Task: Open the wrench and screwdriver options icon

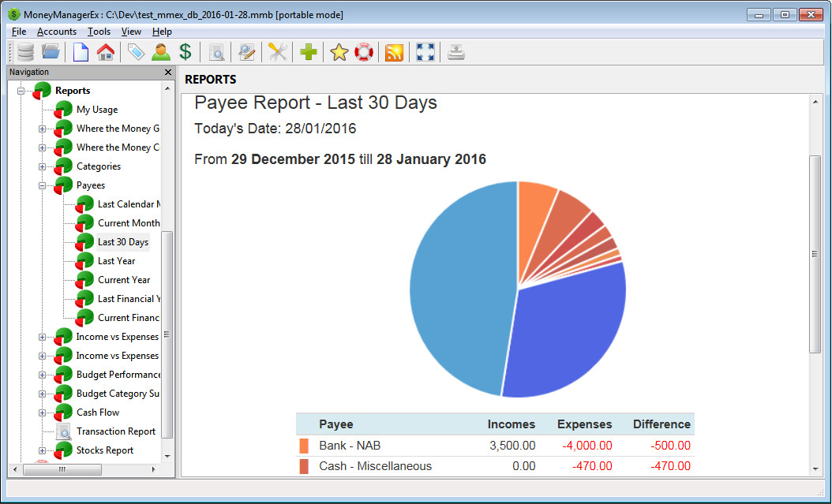Action: click(278, 52)
